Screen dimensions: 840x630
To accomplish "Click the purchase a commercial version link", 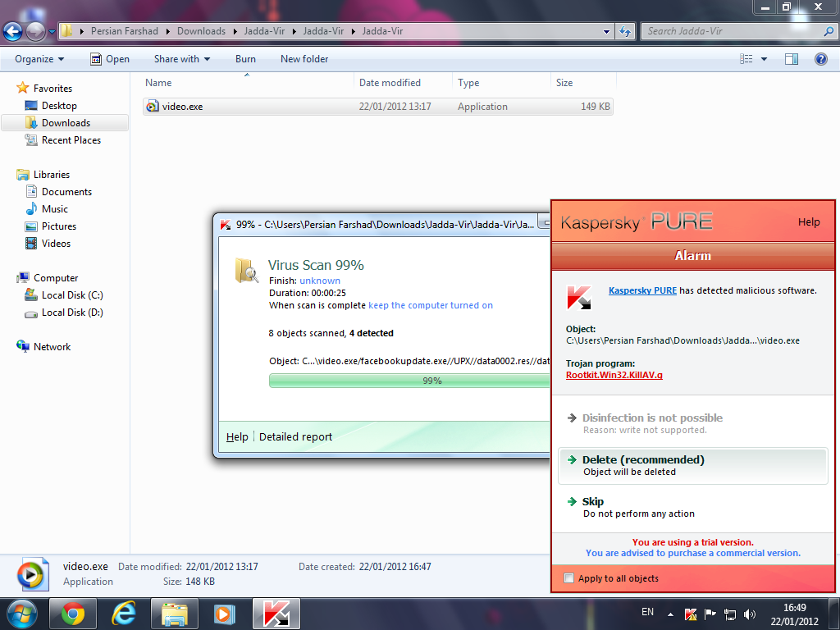I will click(693, 554).
